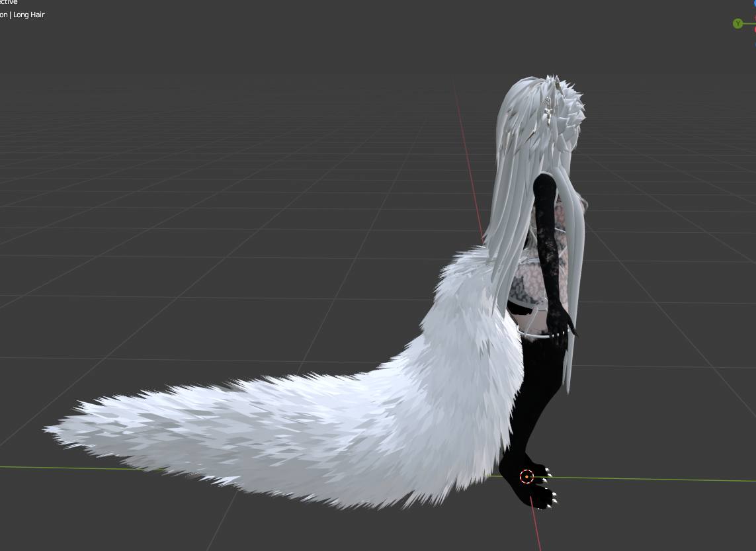This screenshot has height=551, width=756.
Task: Select the silver waist chain belt
Action: coord(542,333)
